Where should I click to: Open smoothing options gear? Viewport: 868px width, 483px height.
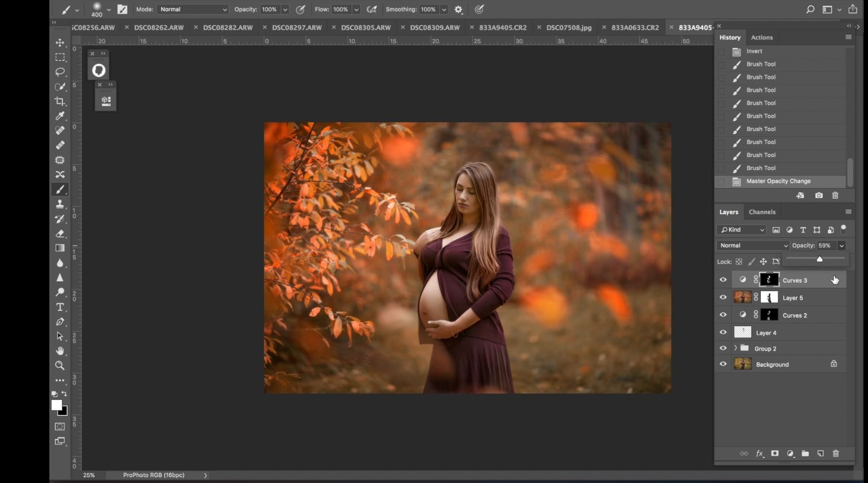458,9
